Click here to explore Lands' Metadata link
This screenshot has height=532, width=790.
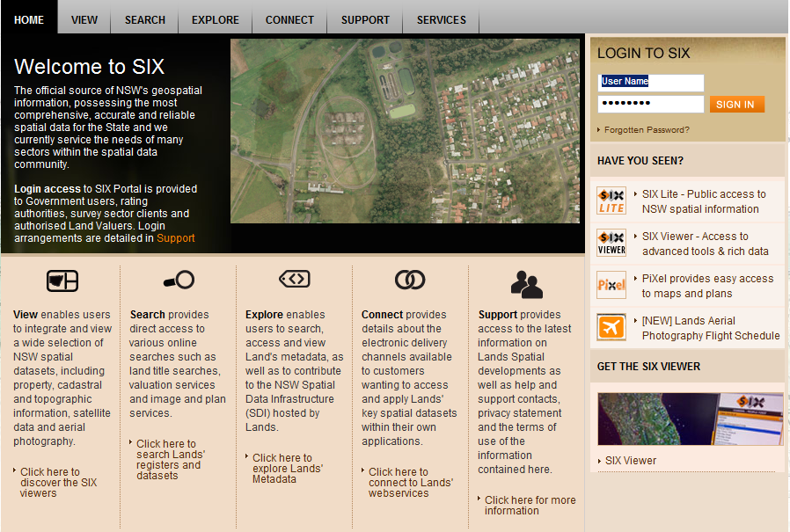(287, 469)
